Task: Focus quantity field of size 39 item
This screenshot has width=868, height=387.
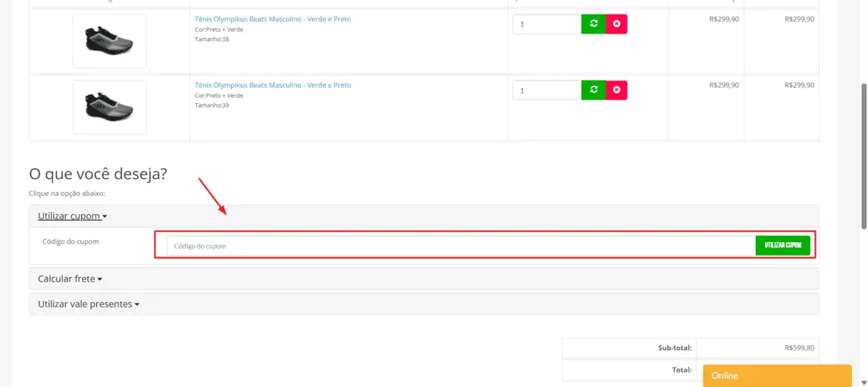Action: coord(547,90)
